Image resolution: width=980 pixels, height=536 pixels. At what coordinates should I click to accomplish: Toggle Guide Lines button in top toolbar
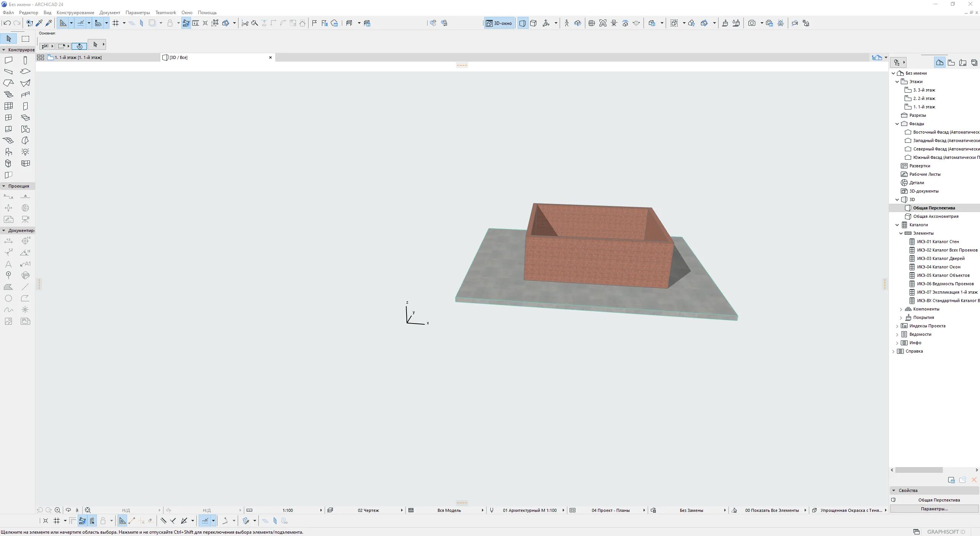click(x=63, y=23)
